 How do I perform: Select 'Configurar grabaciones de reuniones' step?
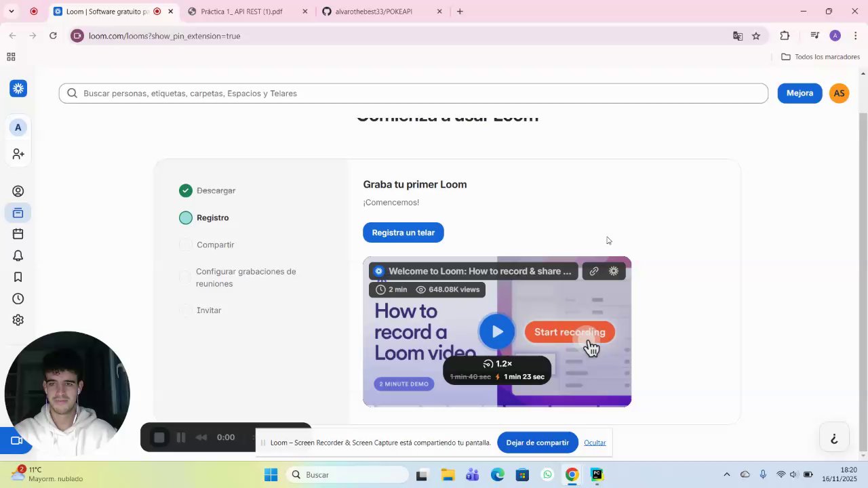point(238,277)
